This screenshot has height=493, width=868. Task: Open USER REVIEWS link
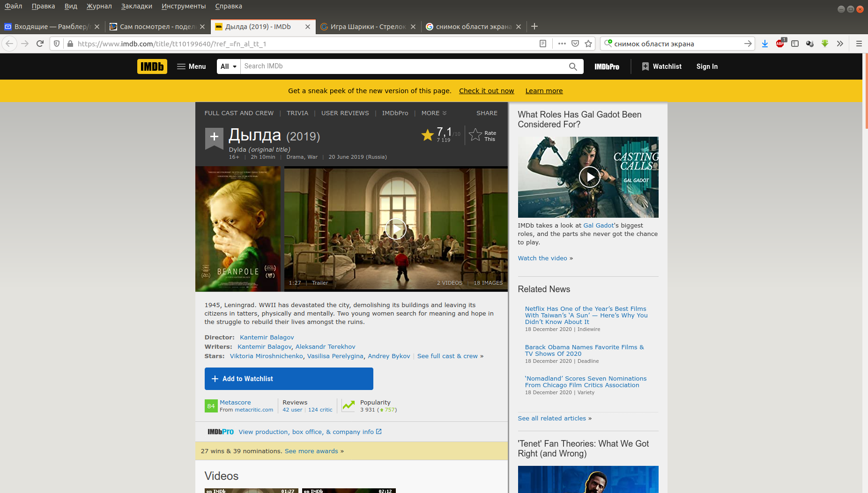[345, 113]
